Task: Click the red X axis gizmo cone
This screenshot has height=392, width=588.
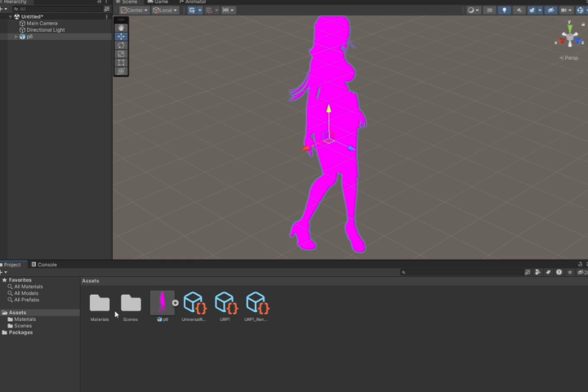Action: [x=561, y=42]
